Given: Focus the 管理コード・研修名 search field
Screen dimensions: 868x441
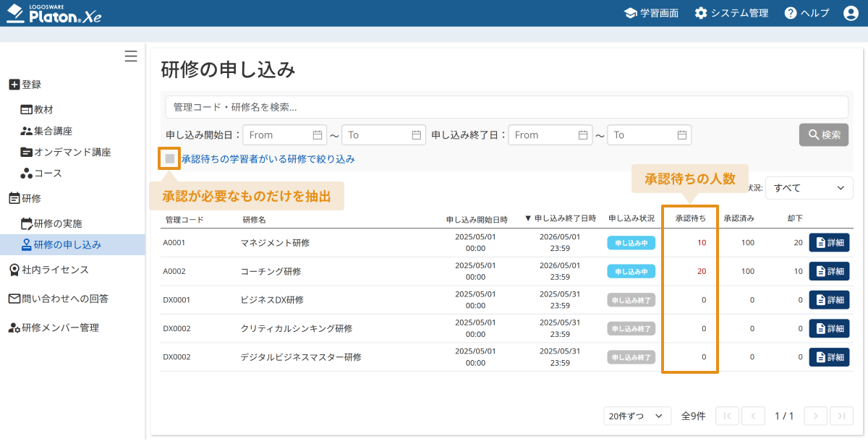Looking at the screenshot, I should point(506,107).
